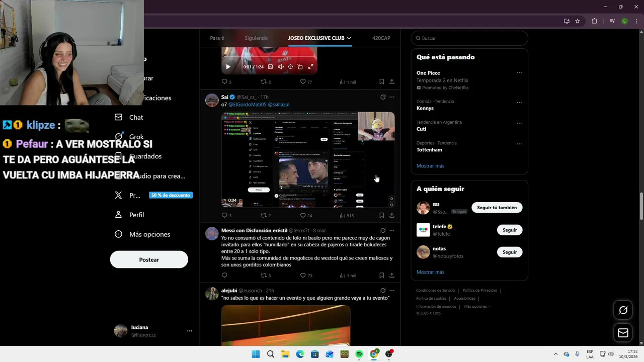The height and width of the screenshot is (362, 644).
Task: Open Windows Start menu
Action: coord(256,354)
